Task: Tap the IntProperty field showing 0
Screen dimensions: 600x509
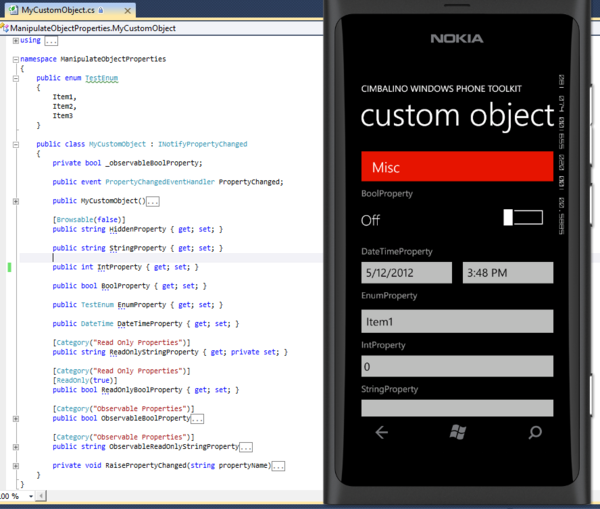Action: pos(457,366)
